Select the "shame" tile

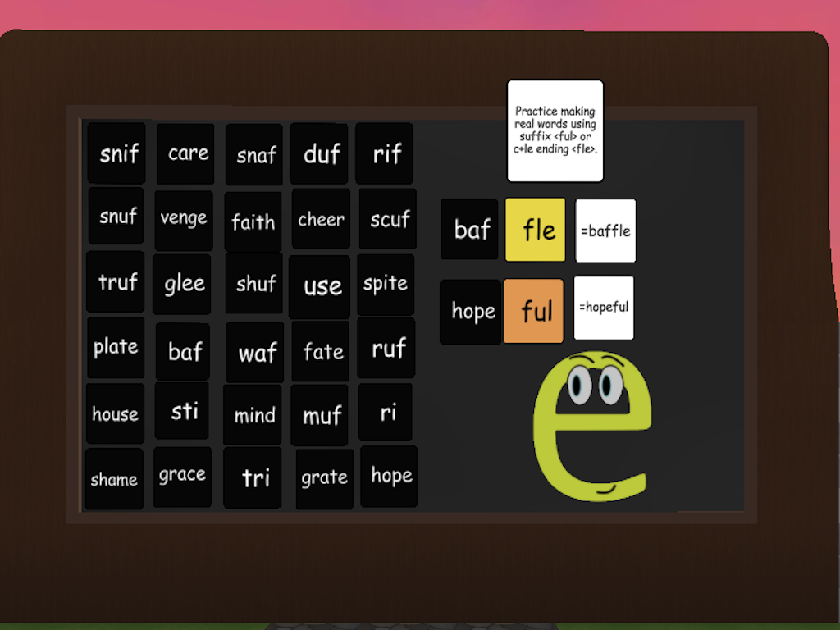click(x=114, y=477)
